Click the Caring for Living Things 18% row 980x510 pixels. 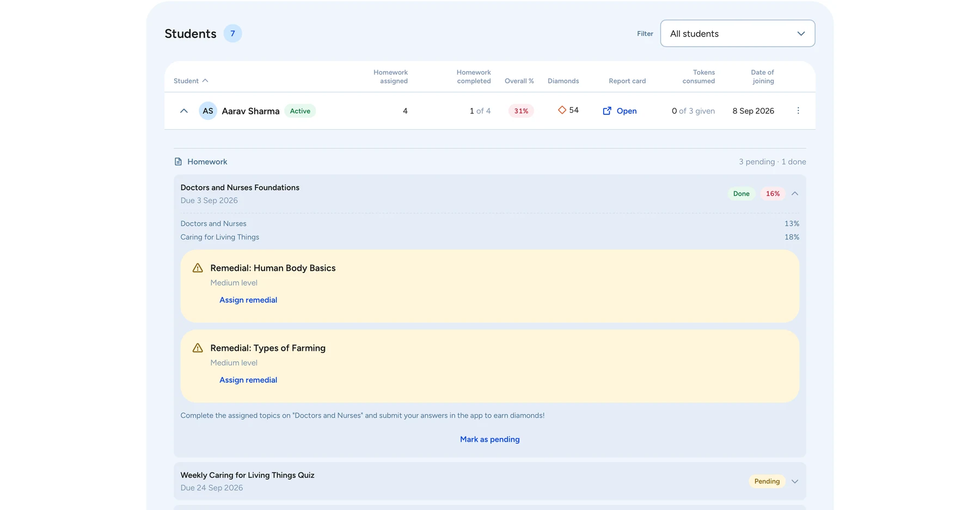490,237
